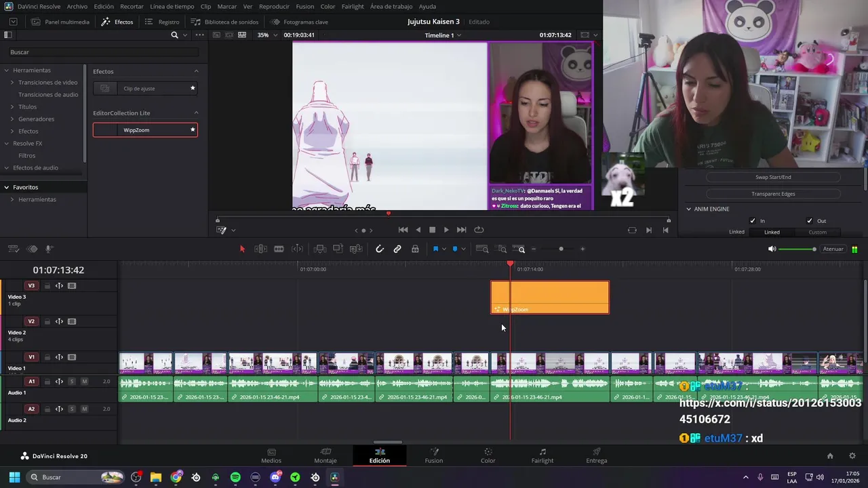The image size is (868, 488).
Task: Select the WippZoom effect item
Action: 145,129
